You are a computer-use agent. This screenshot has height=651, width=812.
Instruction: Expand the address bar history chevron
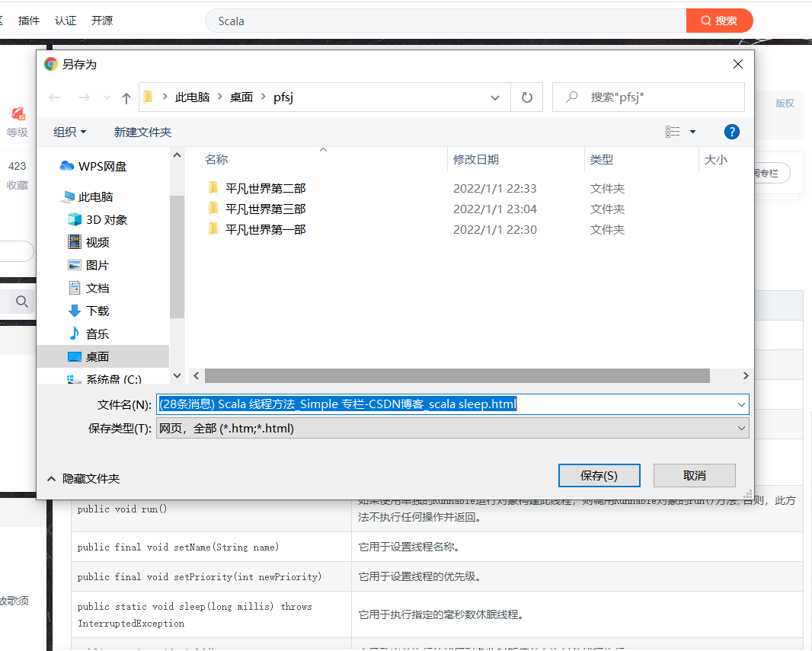pos(495,97)
